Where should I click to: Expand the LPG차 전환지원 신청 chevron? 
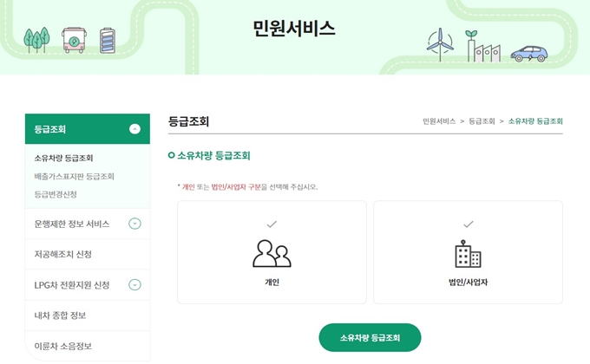[x=134, y=284]
